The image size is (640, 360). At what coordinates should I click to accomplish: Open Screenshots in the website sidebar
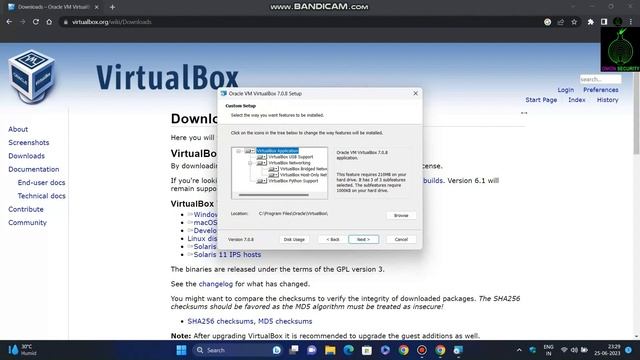(x=29, y=143)
